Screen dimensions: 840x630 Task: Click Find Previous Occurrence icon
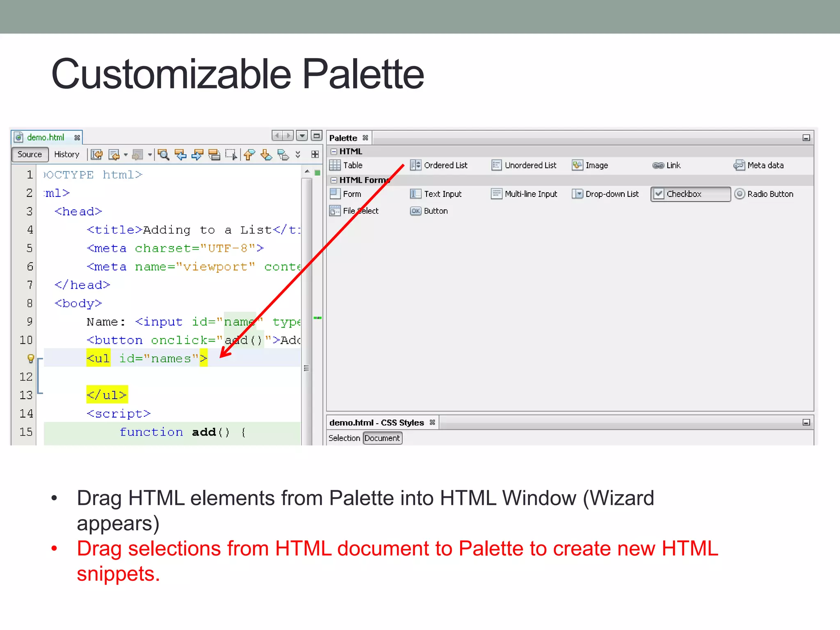[180, 155]
